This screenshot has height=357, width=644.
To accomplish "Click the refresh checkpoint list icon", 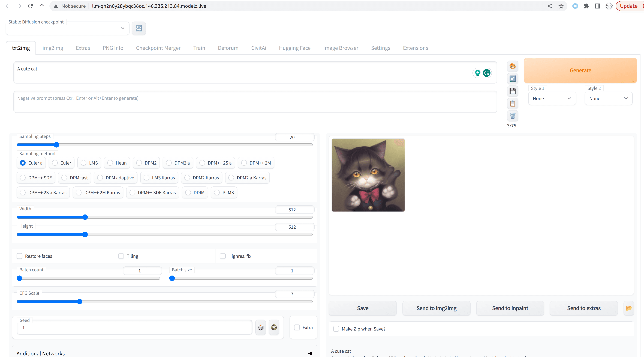I will click(x=139, y=28).
